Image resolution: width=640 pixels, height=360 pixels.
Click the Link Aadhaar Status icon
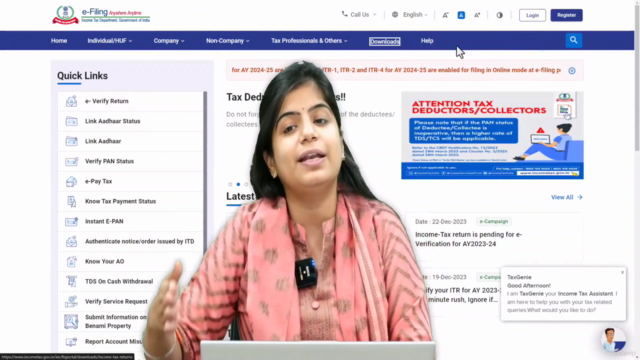tap(71, 121)
